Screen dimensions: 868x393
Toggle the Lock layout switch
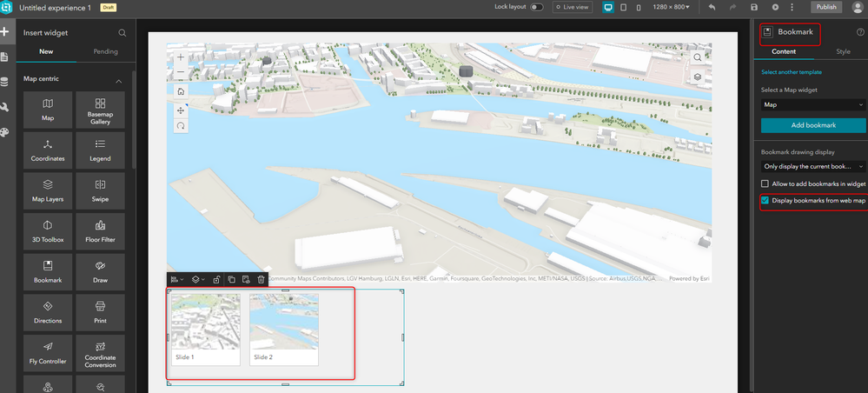[x=536, y=7]
